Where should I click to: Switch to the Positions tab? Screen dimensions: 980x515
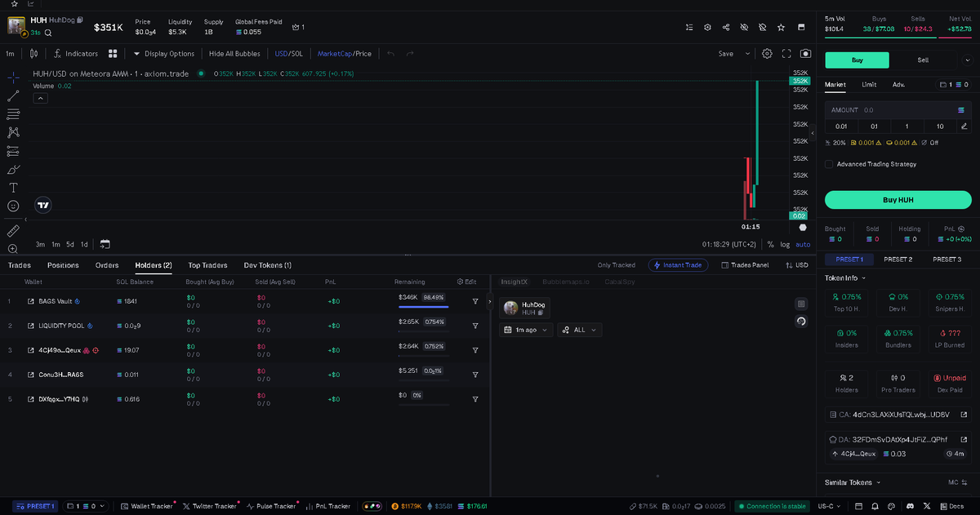coord(63,265)
